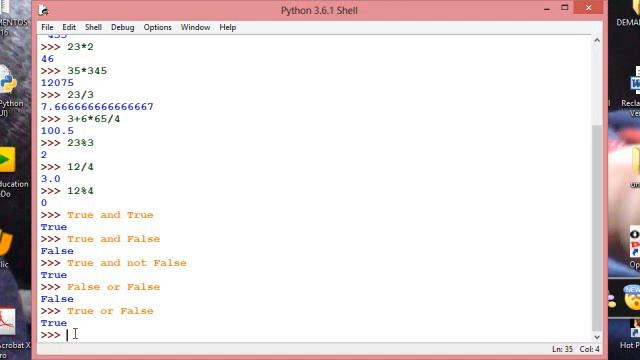Viewport: 640px width, 360px height.
Task: Click the line '3+6*65/4'
Action: [94, 119]
